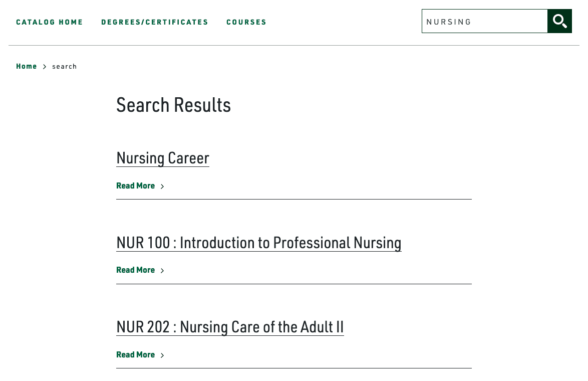Viewport: 588px width, 381px height.
Task: Click the word NURSING inside the search box
Action: (449, 22)
